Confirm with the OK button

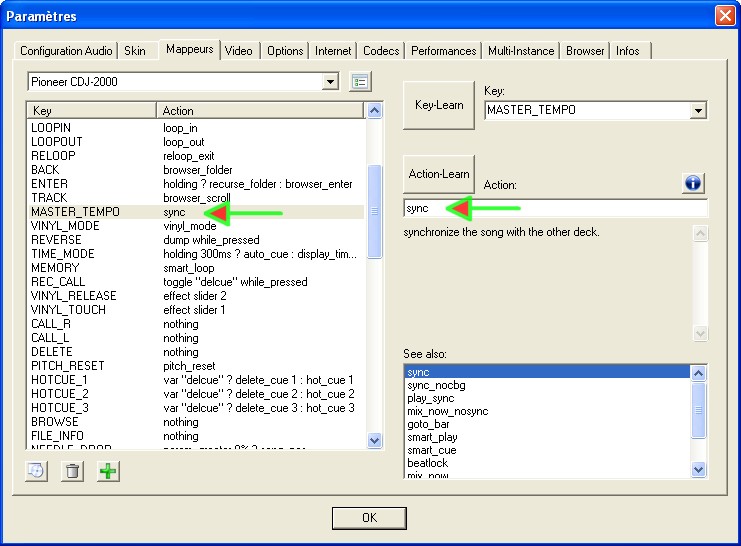click(369, 518)
